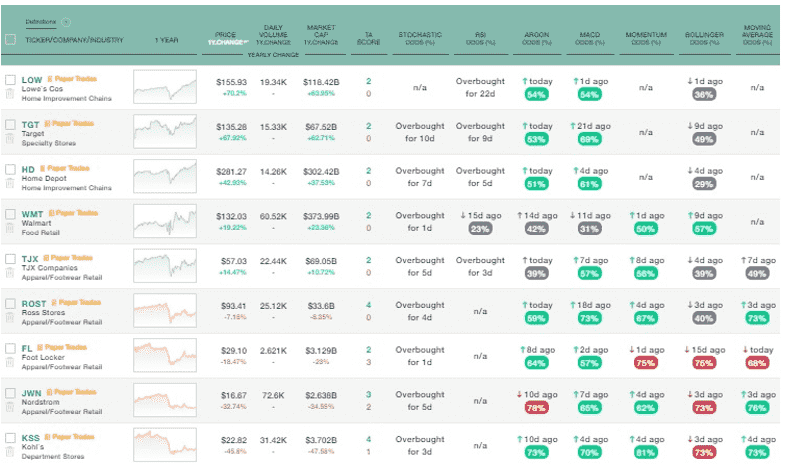Click the red 78% Aroon badge for Nordstrom
Viewport: 785px width, 476px height.
tap(536, 408)
